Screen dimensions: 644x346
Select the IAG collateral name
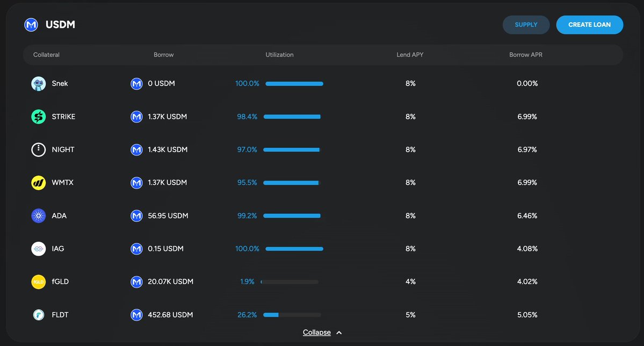(x=57, y=249)
